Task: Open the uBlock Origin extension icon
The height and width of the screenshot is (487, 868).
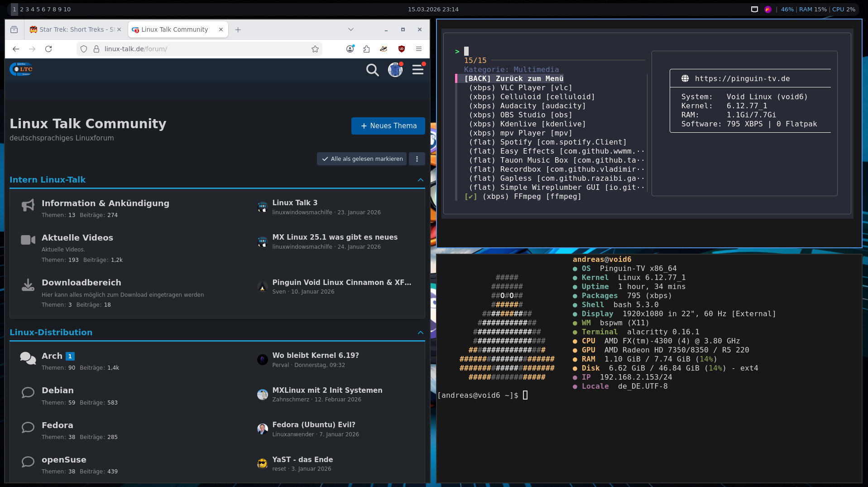Action: (401, 49)
